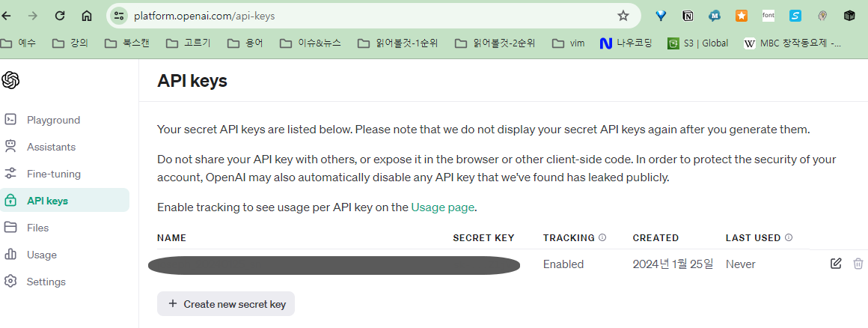Click the API keys page heading
Image resolution: width=868 pixels, height=328 pixels.
pyautogui.click(x=192, y=81)
